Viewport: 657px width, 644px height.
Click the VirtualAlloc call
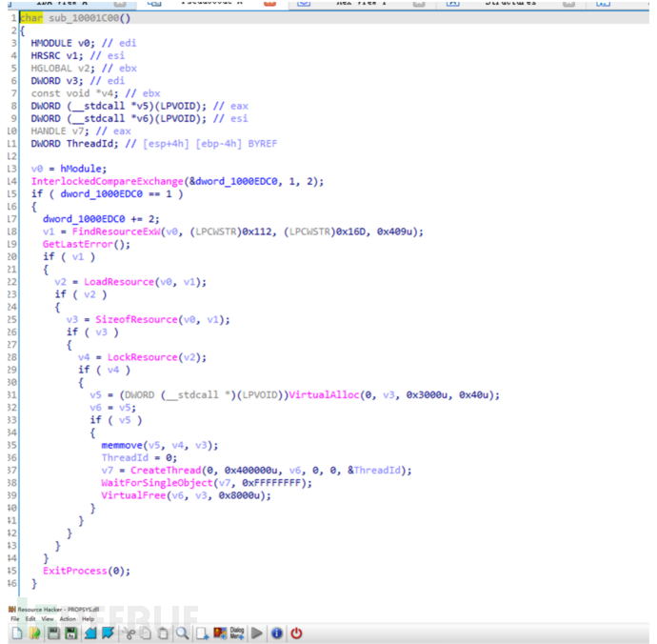pos(325,395)
